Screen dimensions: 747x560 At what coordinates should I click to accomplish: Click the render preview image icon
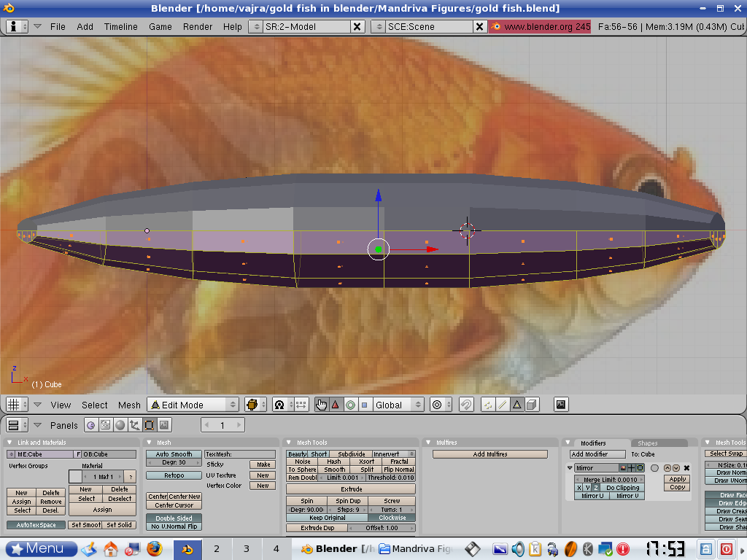pos(561,405)
